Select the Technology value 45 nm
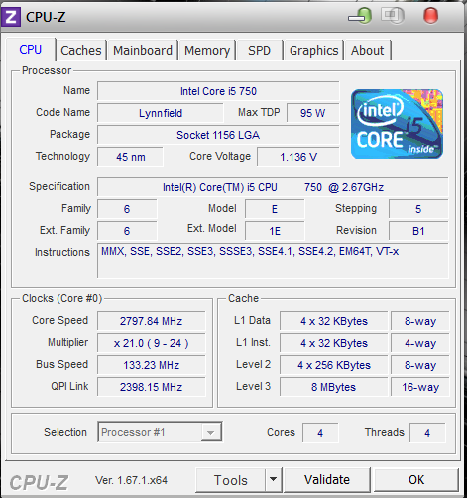The width and height of the screenshot is (470, 498). point(131,157)
